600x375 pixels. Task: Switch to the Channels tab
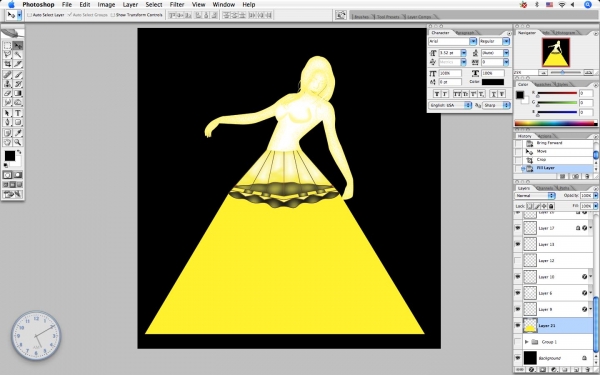[x=544, y=188]
